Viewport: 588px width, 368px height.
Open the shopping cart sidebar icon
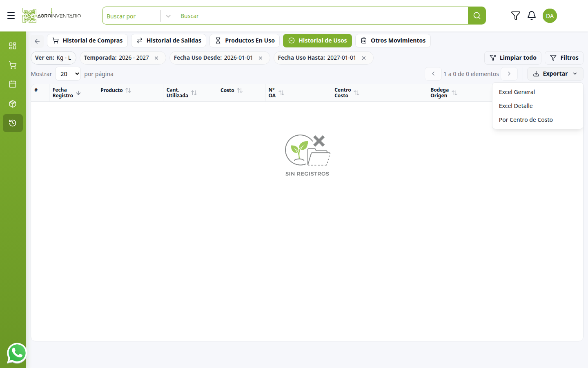pos(13,65)
